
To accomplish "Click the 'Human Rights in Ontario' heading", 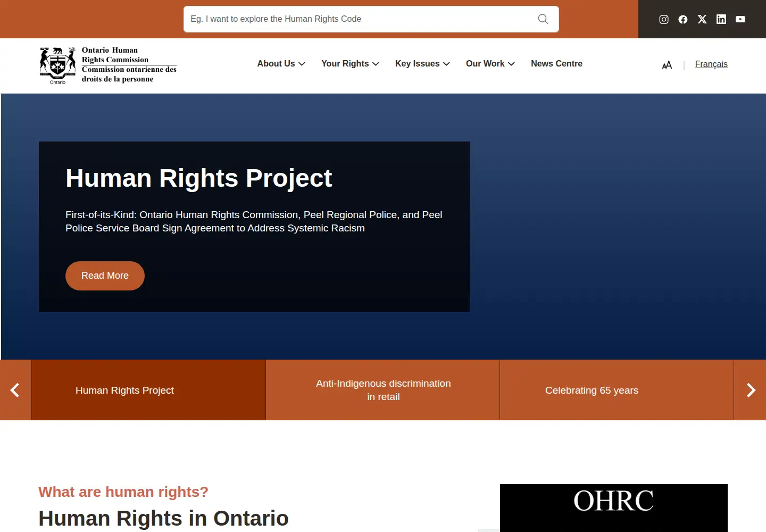I will tap(163, 518).
